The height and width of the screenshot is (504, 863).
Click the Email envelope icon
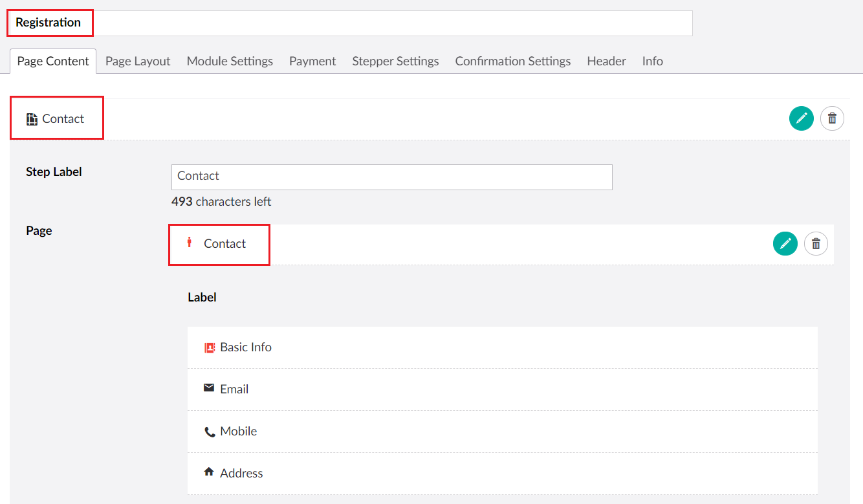[209, 388]
